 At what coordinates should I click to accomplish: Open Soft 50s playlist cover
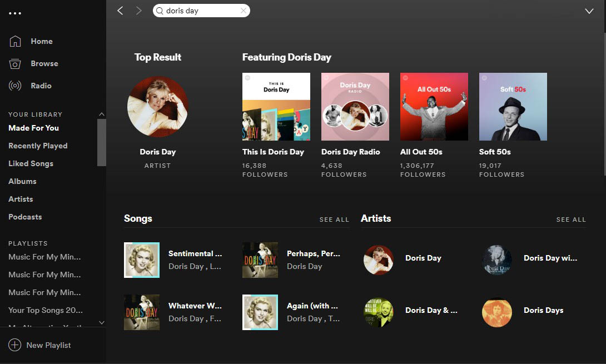tap(513, 107)
